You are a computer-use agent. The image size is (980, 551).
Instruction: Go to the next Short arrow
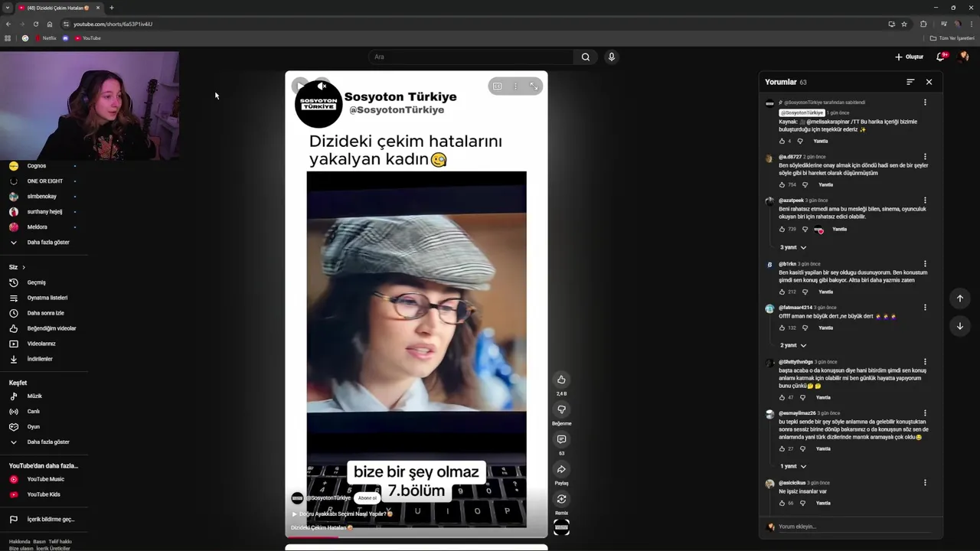[959, 326]
